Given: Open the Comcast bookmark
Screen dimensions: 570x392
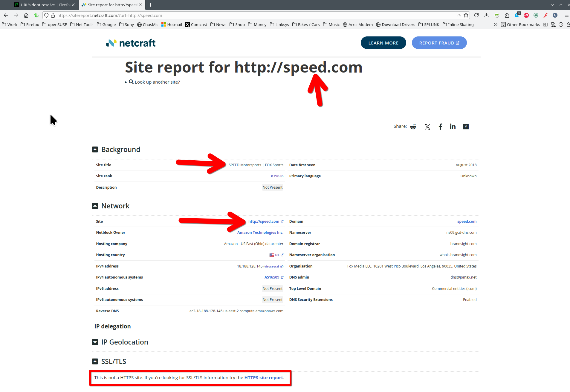Looking at the screenshot, I should click(196, 24).
